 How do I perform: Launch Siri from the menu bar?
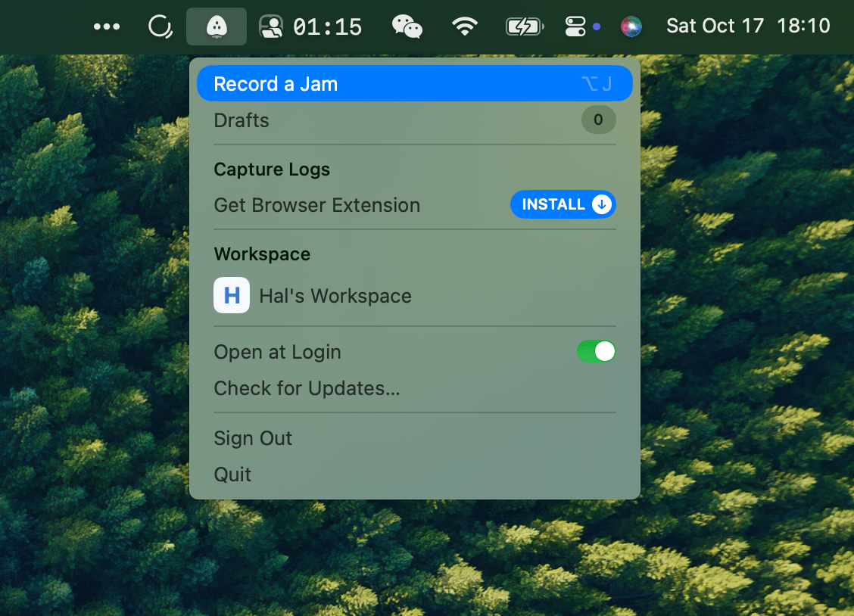(x=631, y=26)
